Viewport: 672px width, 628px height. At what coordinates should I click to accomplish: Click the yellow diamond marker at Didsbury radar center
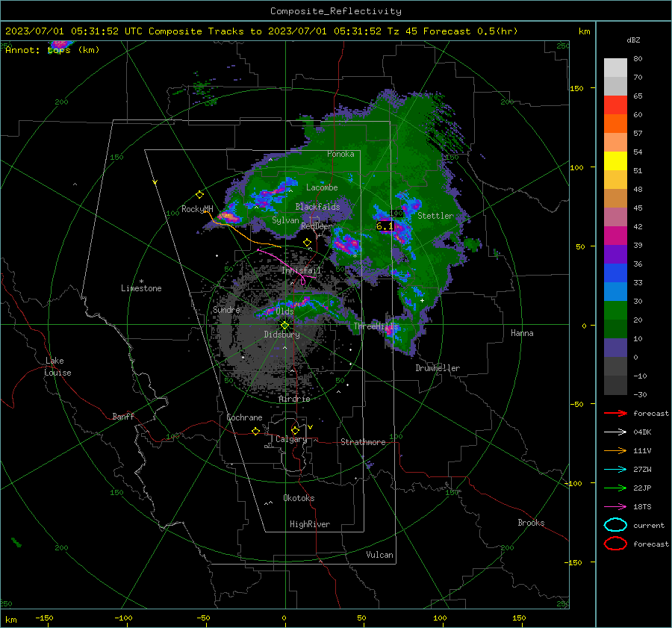pos(284,326)
